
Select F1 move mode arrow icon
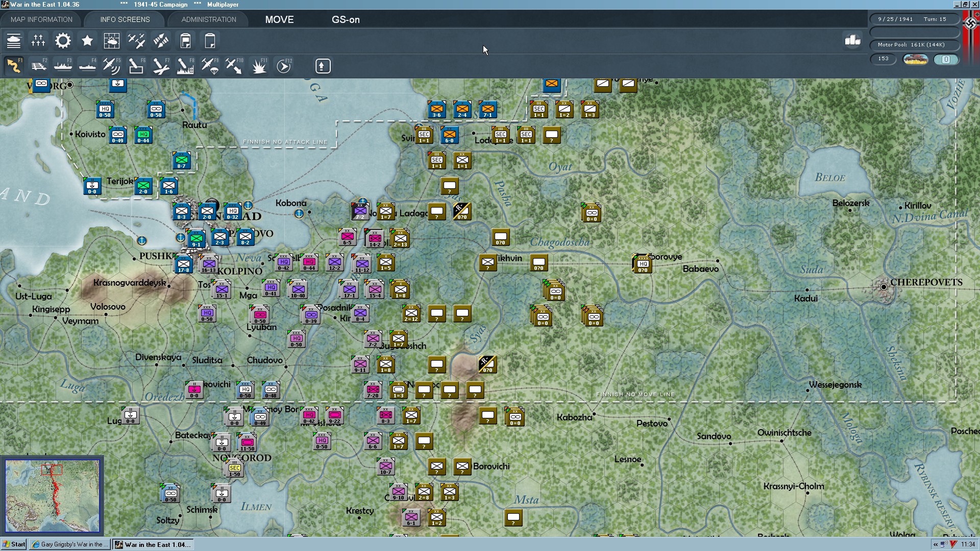click(14, 66)
